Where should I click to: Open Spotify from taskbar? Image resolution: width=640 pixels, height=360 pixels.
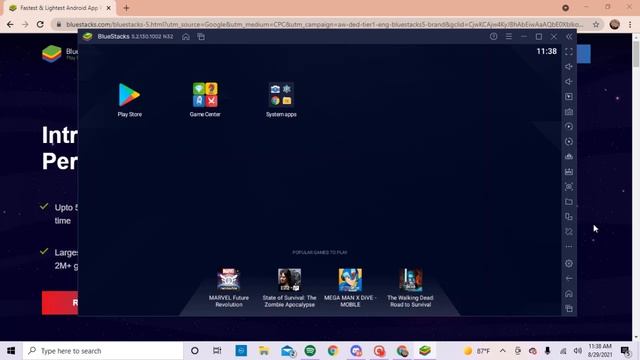coord(310,351)
